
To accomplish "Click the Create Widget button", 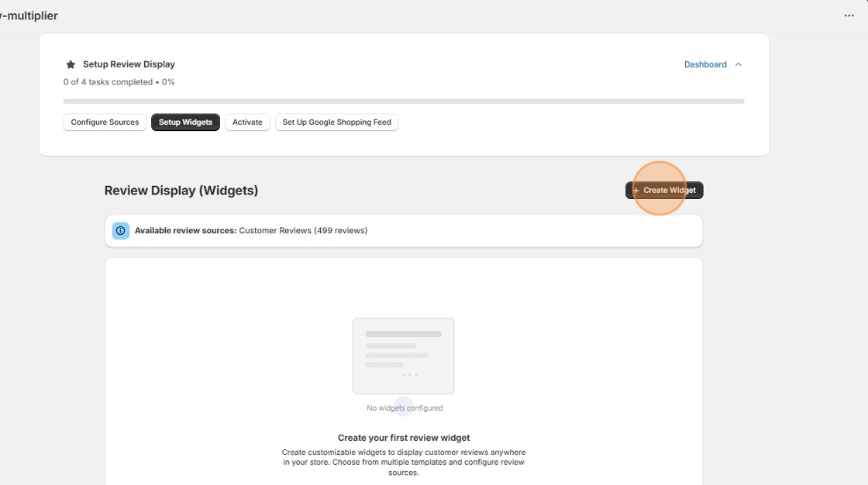I will click(664, 190).
